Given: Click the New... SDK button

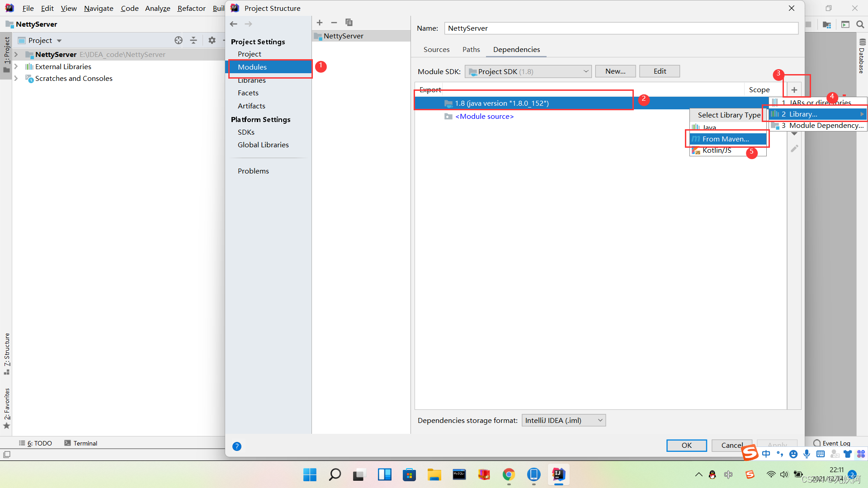Looking at the screenshot, I should [x=615, y=71].
